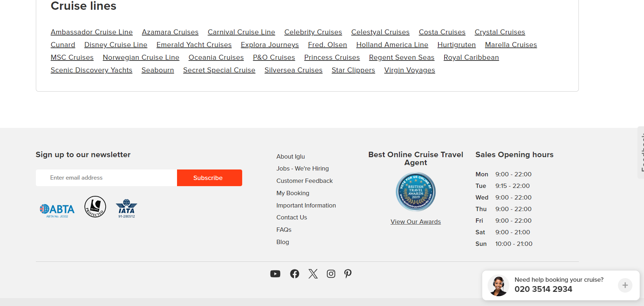This screenshot has width=644, height=306.
Task: Open Royal Caribbean link
Action: (x=471, y=57)
